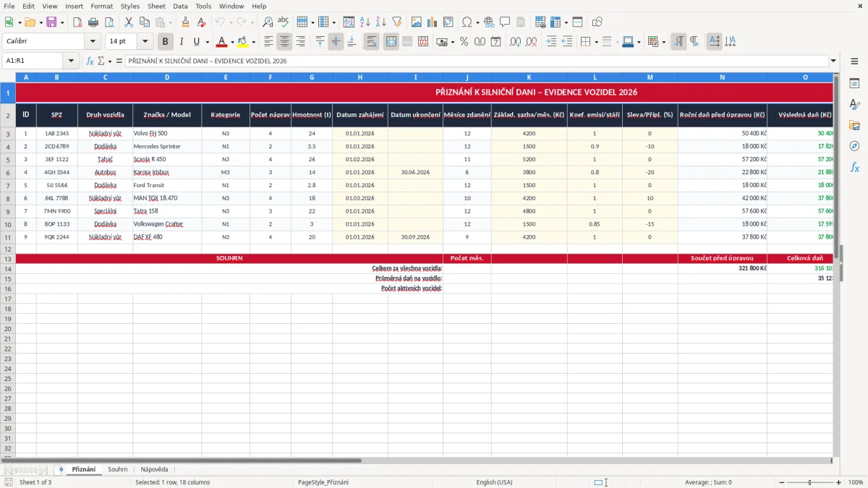Click the Merge and Center Cells icon
The width and height of the screenshot is (868, 488).
point(391,42)
